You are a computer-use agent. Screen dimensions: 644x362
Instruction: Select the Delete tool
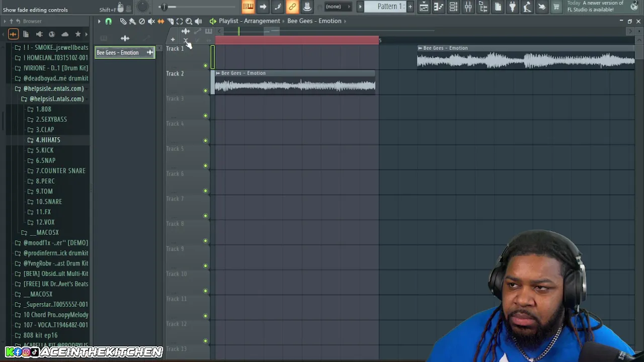(x=142, y=21)
